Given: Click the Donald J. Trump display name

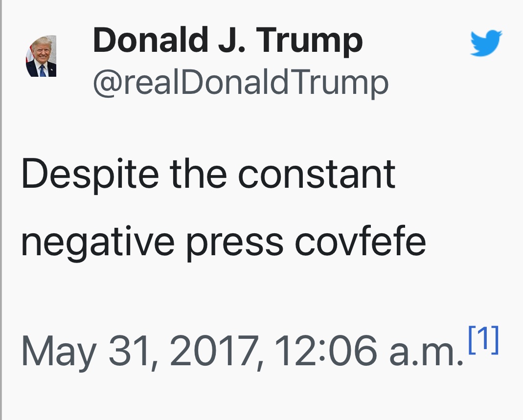Looking at the screenshot, I should tap(227, 41).
